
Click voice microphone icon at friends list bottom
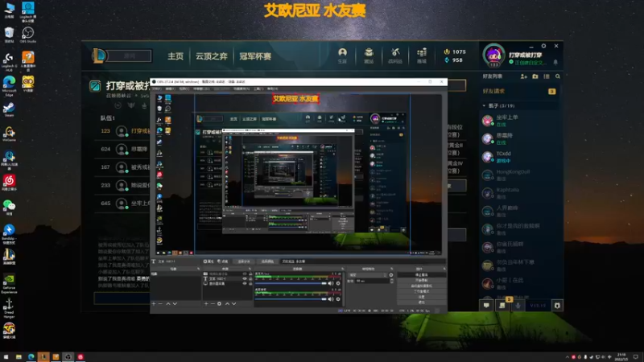click(518, 306)
